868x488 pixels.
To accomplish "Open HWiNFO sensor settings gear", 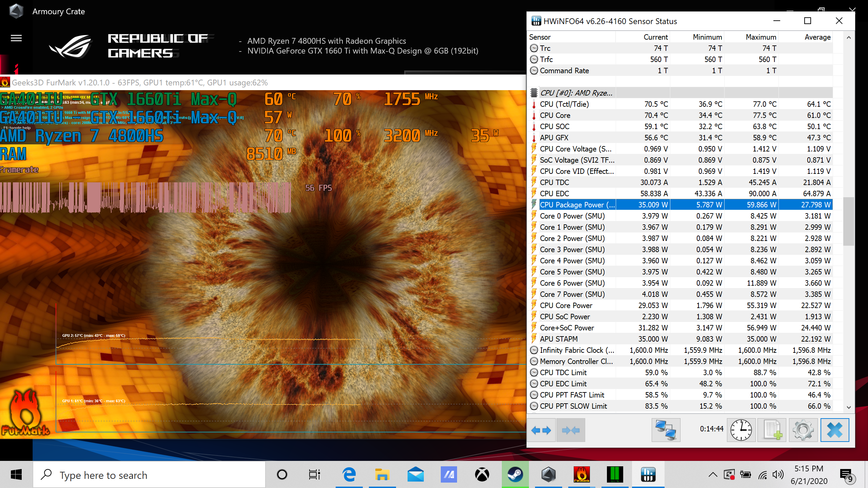I will (x=803, y=430).
